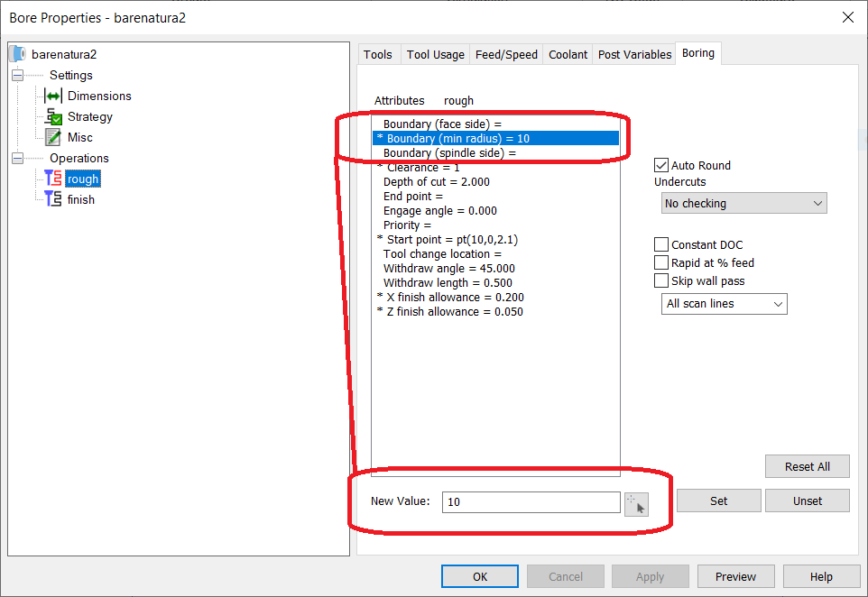Click the rough operation tool icon
The height and width of the screenshot is (597, 868).
point(54,179)
